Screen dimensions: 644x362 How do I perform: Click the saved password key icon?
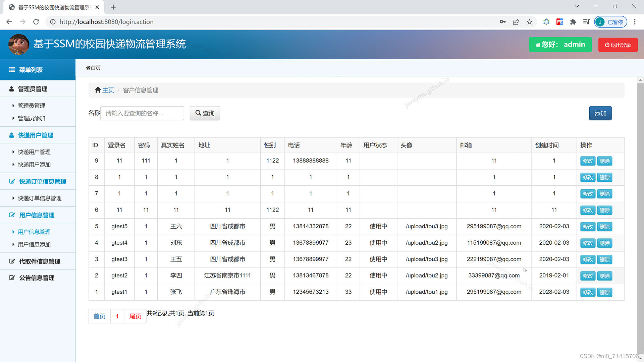tap(502, 22)
